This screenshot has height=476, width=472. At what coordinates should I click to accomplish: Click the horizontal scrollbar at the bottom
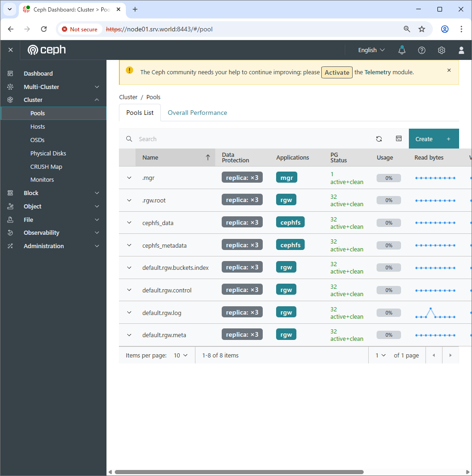239,472
